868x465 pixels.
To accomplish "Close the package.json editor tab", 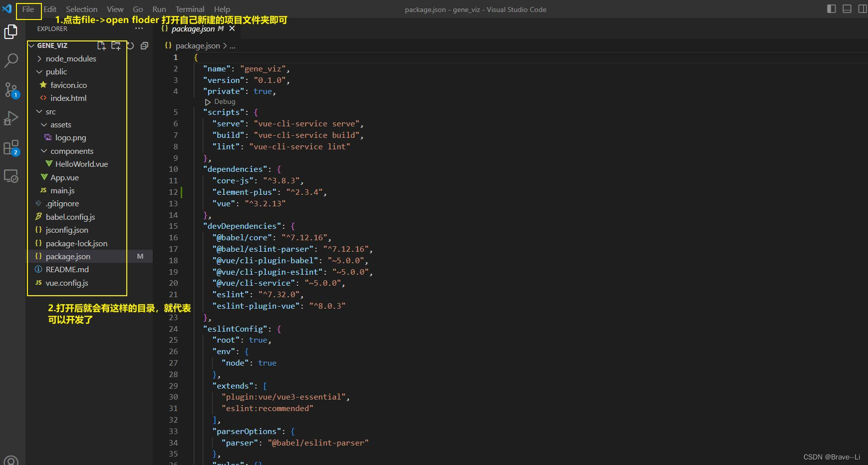I will 232,29.
